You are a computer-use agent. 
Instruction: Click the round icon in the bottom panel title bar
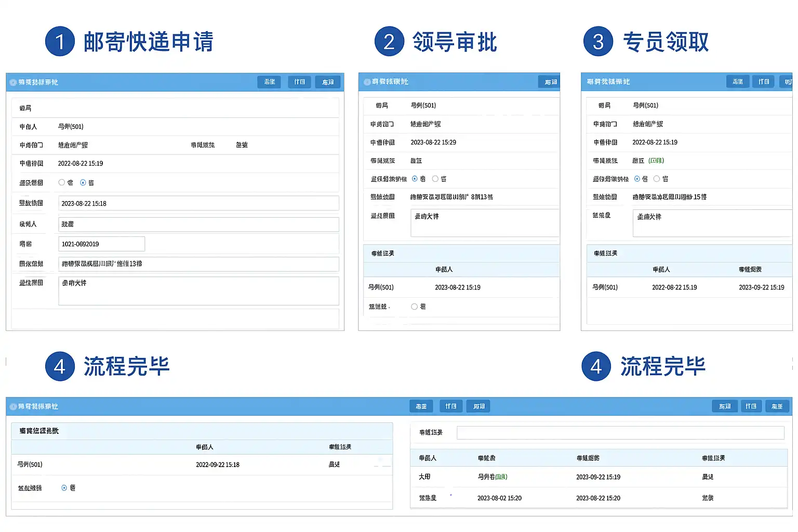pyautogui.click(x=13, y=407)
